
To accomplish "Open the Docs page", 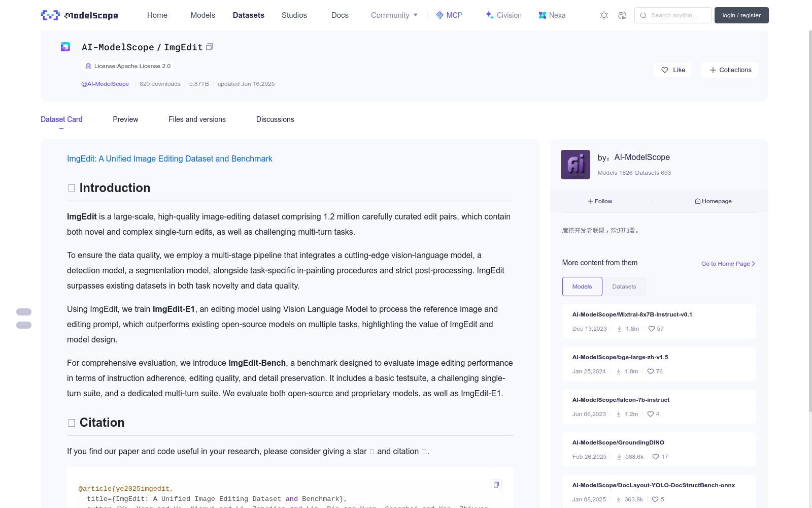I will pyautogui.click(x=340, y=15).
